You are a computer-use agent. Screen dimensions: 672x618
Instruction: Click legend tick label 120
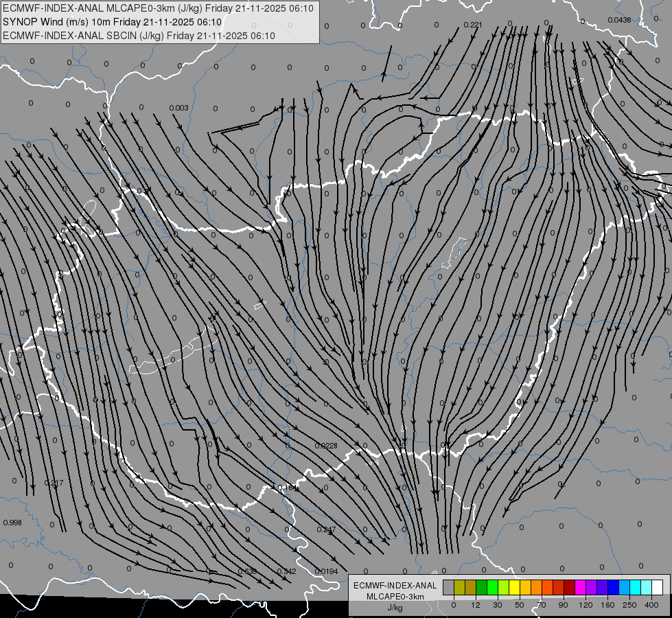coord(586,605)
